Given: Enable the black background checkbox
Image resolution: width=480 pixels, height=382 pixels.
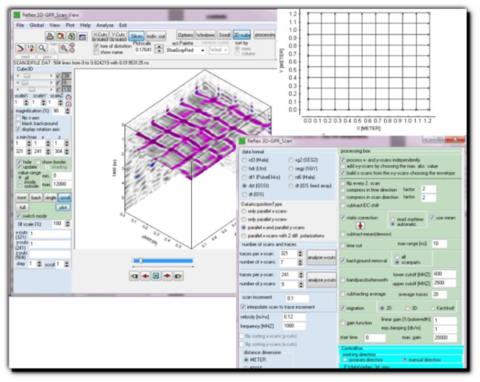Looking at the screenshot, I should 18,123.
